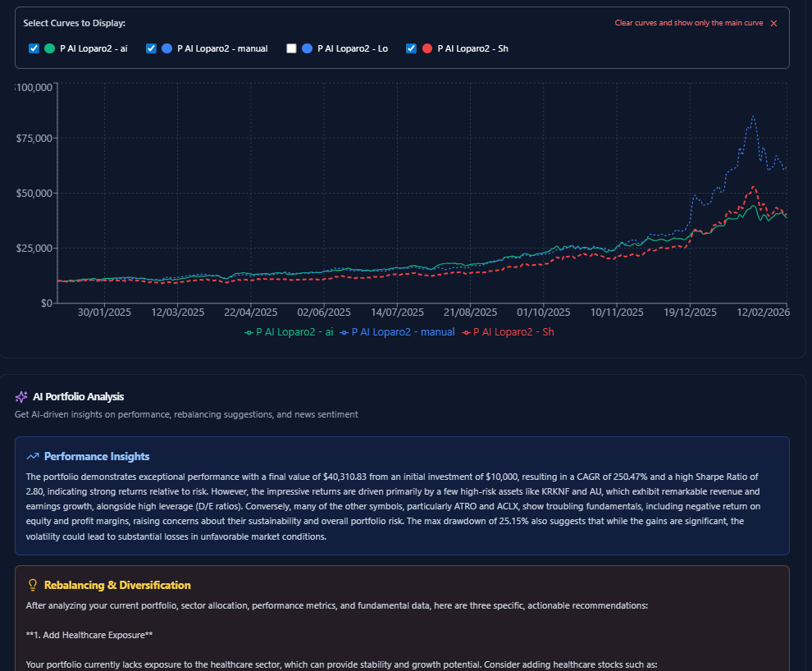Toggle the P AI Loparo2 - manual curve visibility
The image size is (812, 671).
pos(151,48)
